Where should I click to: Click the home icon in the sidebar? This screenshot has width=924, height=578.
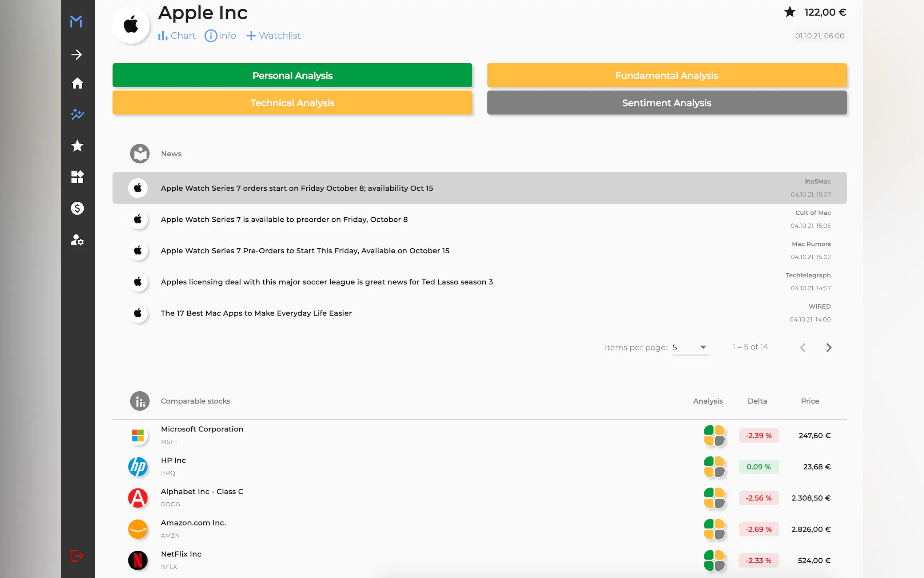77,83
